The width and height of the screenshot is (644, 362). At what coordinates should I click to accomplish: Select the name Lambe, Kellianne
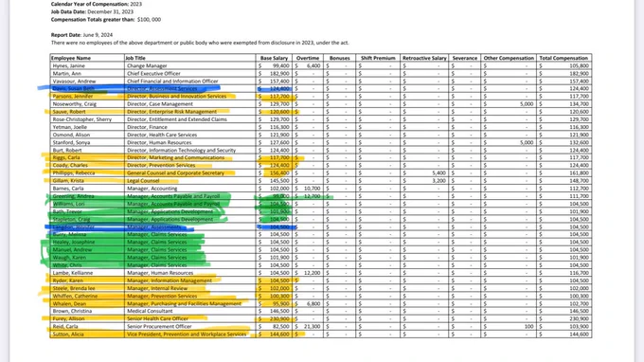tap(72, 273)
